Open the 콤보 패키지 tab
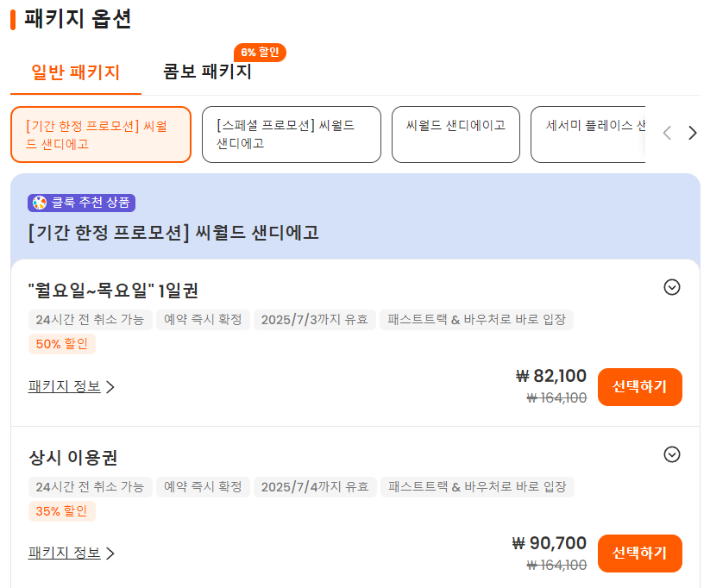 tap(207, 72)
